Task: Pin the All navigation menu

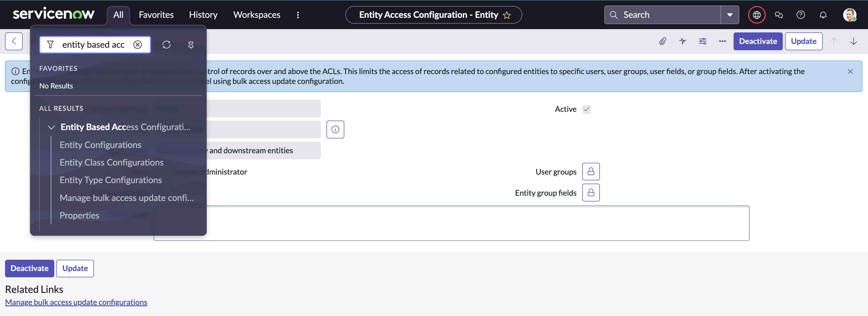Action: (x=191, y=45)
